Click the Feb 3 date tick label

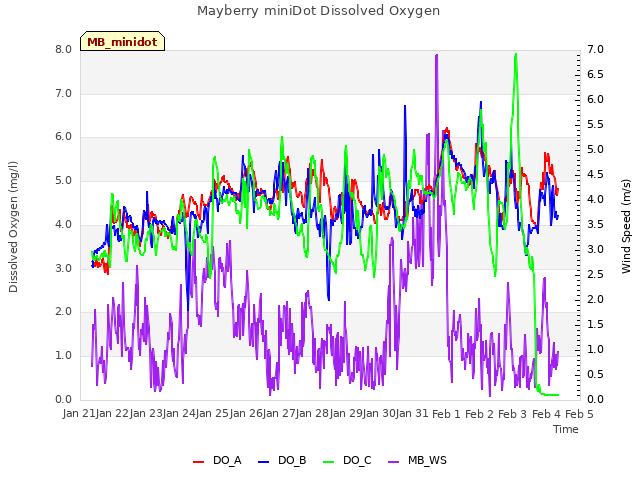513,414
